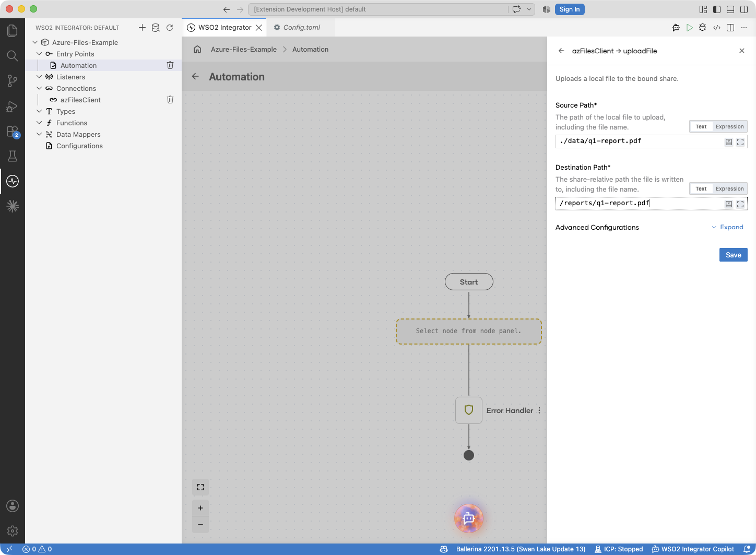756x555 pixels.
Task: Refresh the WSO2 Integrator project tree
Action: pos(170,28)
